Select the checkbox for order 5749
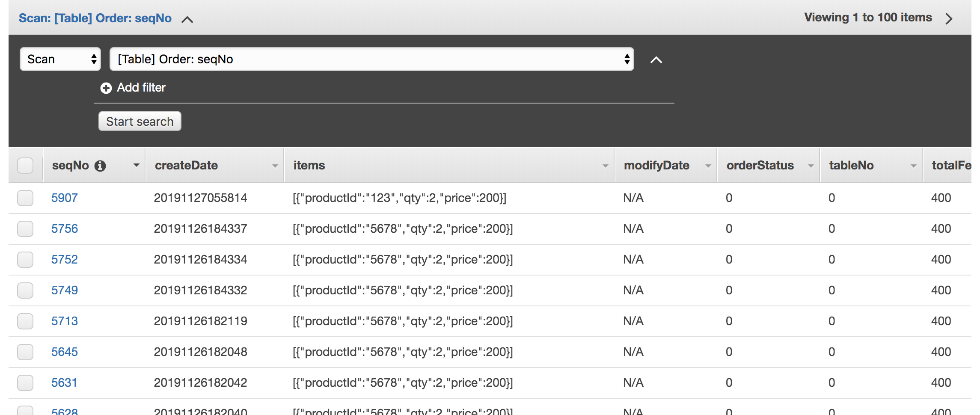980x415 pixels. point(25,290)
